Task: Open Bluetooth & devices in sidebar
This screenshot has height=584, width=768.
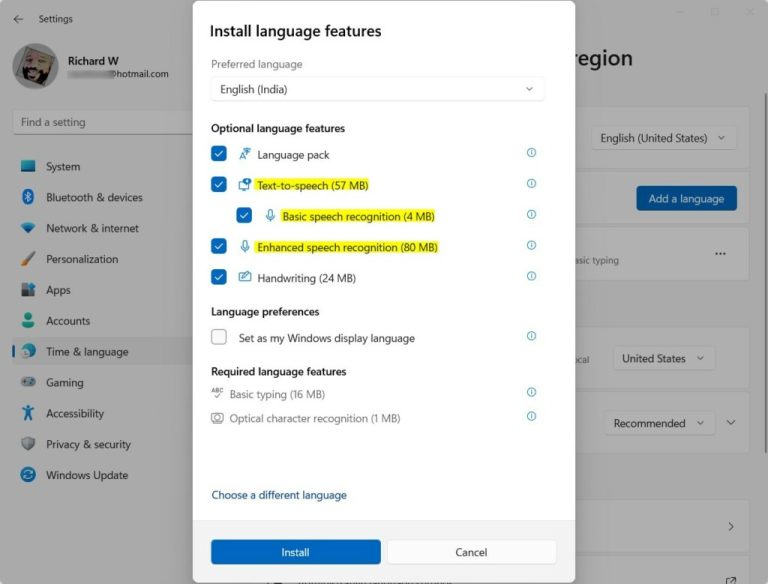Action: (103, 197)
